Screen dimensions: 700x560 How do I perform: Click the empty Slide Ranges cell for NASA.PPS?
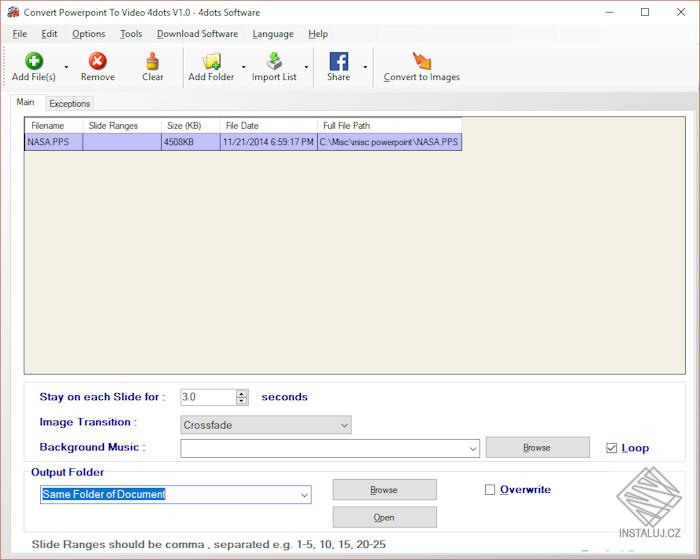pyautogui.click(x=122, y=142)
